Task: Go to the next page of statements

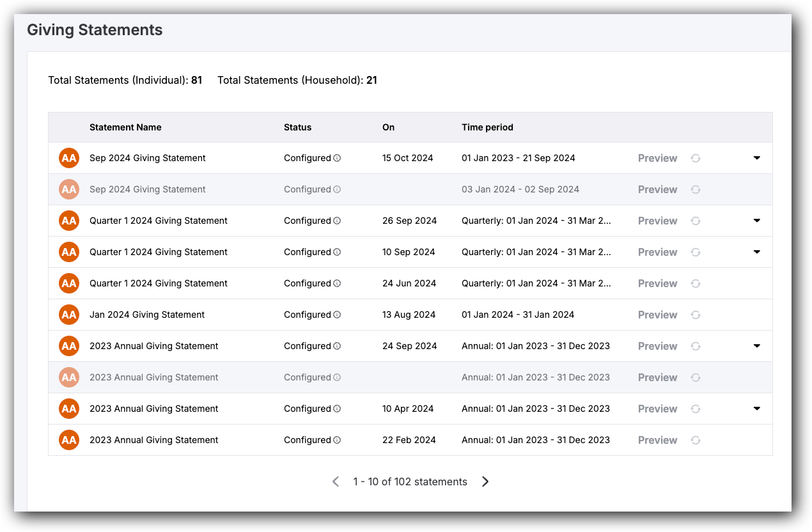Action: click(485, 481)
